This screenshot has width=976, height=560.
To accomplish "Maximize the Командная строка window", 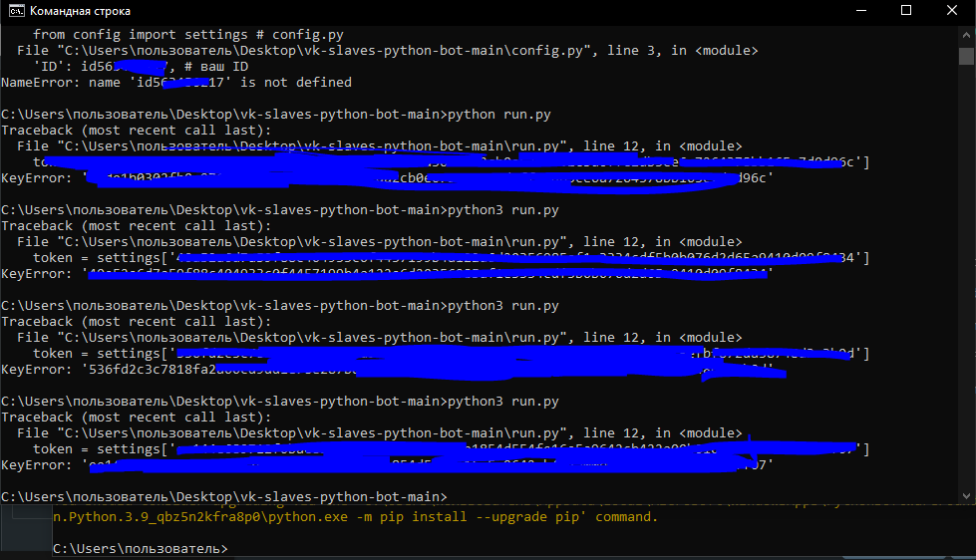I will click(x=906, y=11).
